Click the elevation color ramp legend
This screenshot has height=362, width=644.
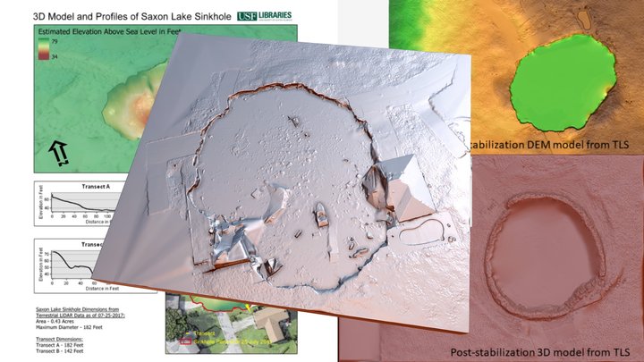(44, 49)
